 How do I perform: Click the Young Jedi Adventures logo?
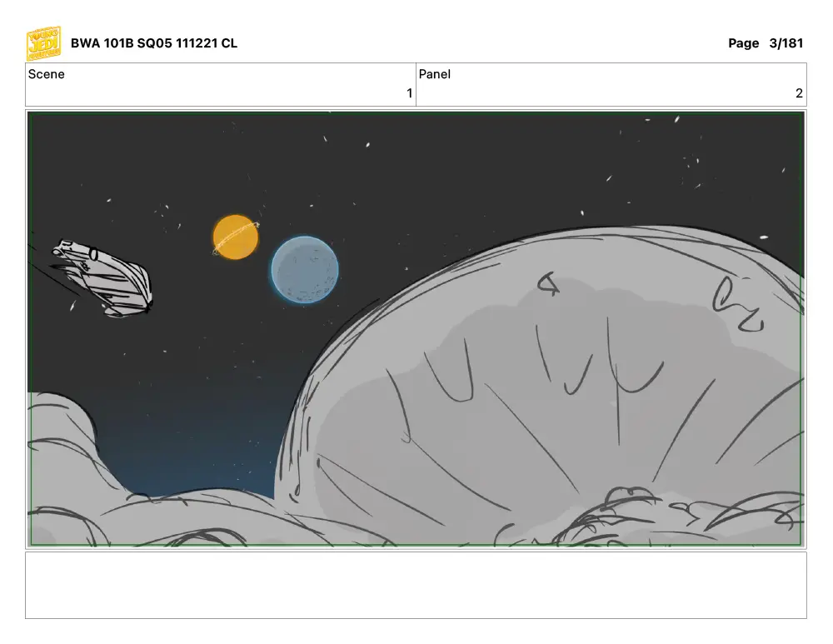pos(43,43)
